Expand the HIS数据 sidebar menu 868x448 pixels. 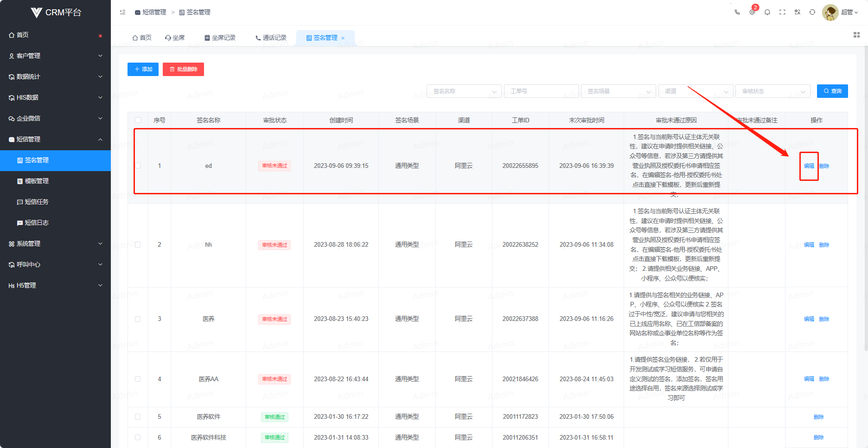point(55,97)
